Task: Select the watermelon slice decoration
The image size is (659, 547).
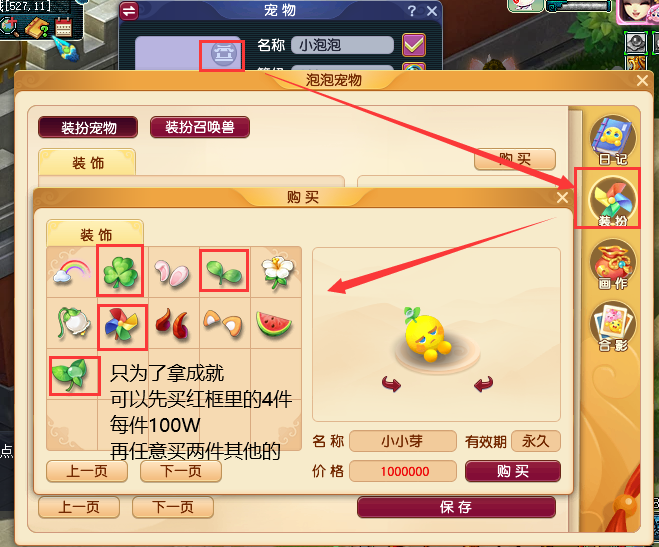Action: (274, 325)
